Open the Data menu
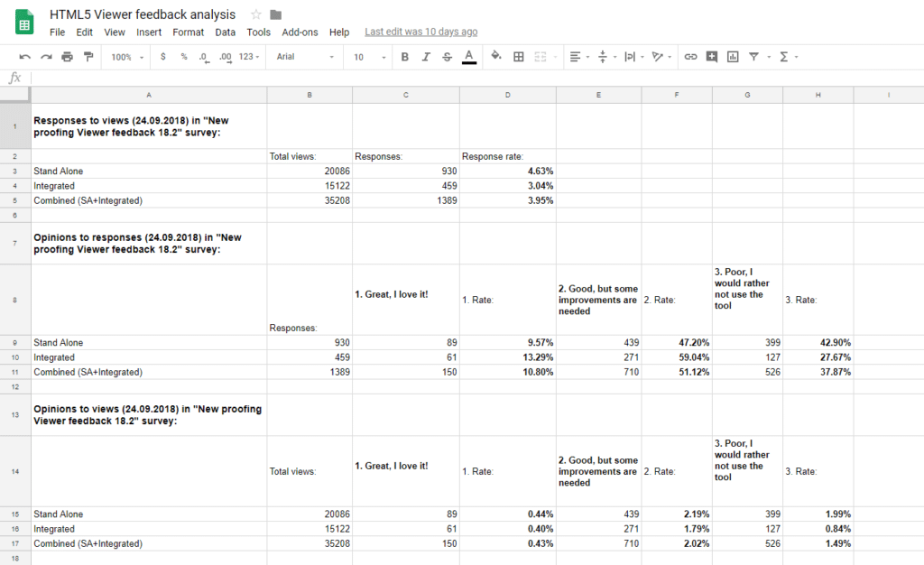The width and height of the screenshot is (924, 565). tap(225, 32)
